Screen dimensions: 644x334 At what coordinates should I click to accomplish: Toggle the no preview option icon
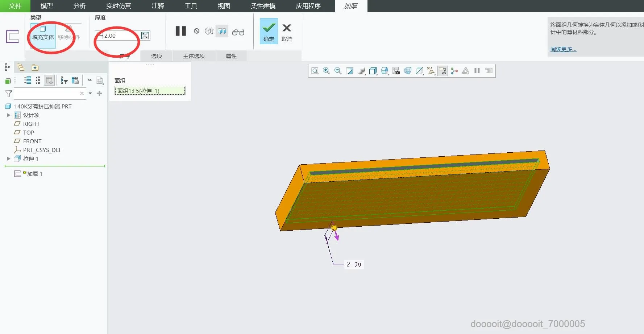click(x=196, y=31)
